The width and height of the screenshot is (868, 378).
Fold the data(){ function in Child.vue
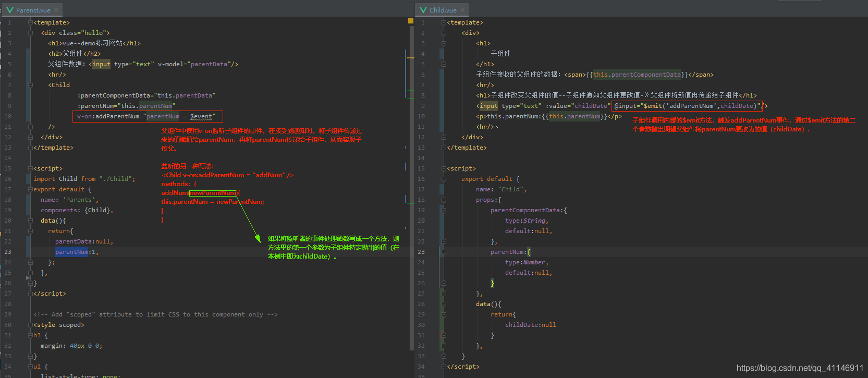point(444,304)
